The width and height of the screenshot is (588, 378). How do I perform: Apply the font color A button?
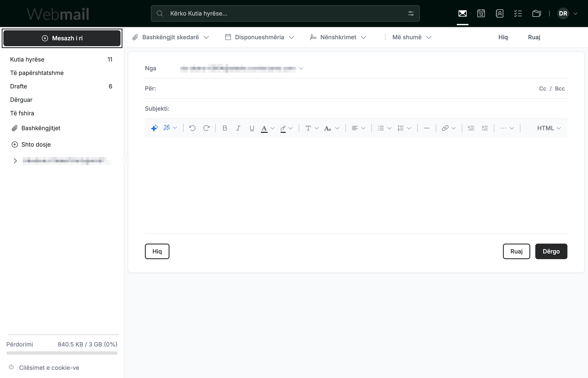point(264,129)
